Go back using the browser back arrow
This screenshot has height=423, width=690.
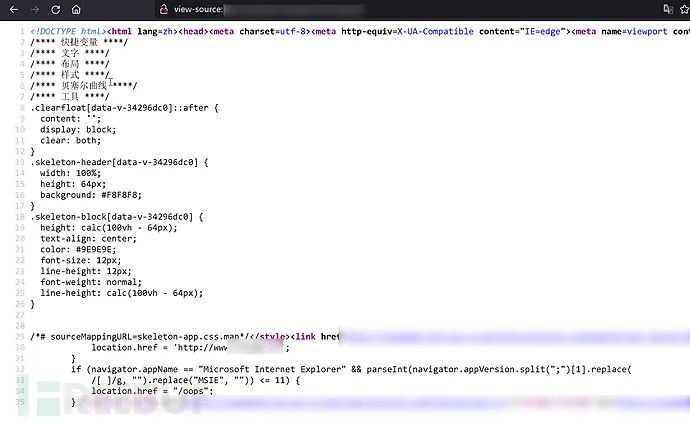tap(14, 9)
